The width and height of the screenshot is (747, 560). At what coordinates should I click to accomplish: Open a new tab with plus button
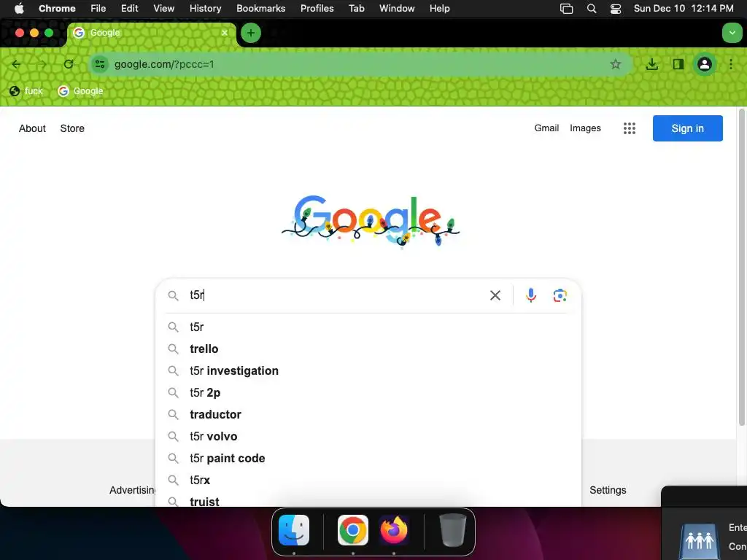click(x=251, y=33)
